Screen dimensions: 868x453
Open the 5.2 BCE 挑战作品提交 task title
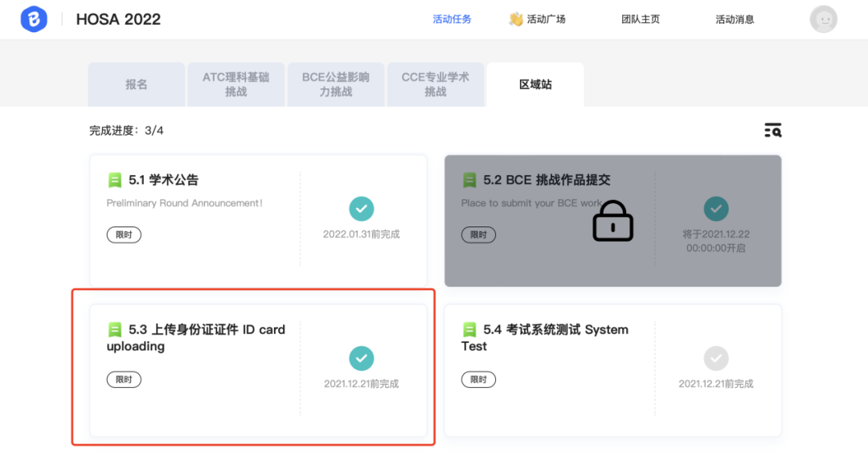pyautogui.click(x=547, y=180)
